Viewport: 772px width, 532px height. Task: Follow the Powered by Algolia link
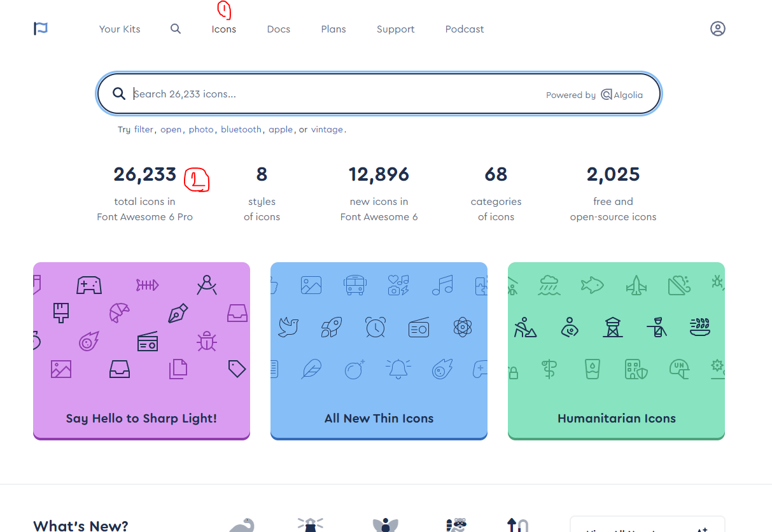(594, 95)
